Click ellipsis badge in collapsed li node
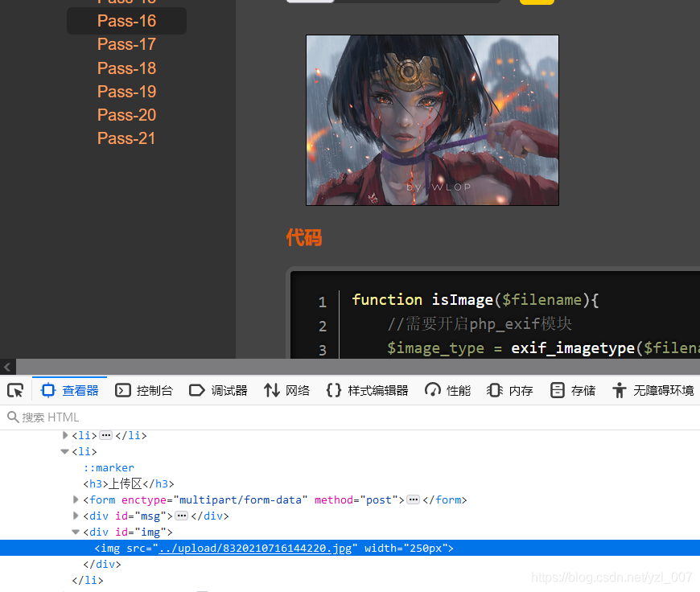The width and height of the screenshot is (700, 592). pos(105,435)
